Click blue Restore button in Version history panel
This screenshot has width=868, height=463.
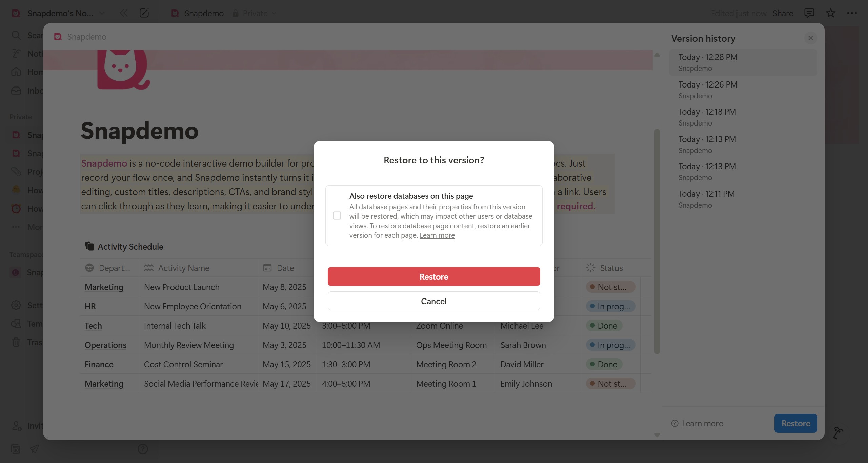(795, 423)
